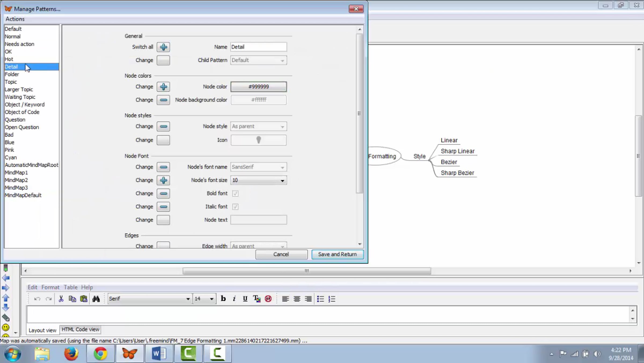Click the paste clipboard icon
The image size is (644, 363).
(84, 299)
